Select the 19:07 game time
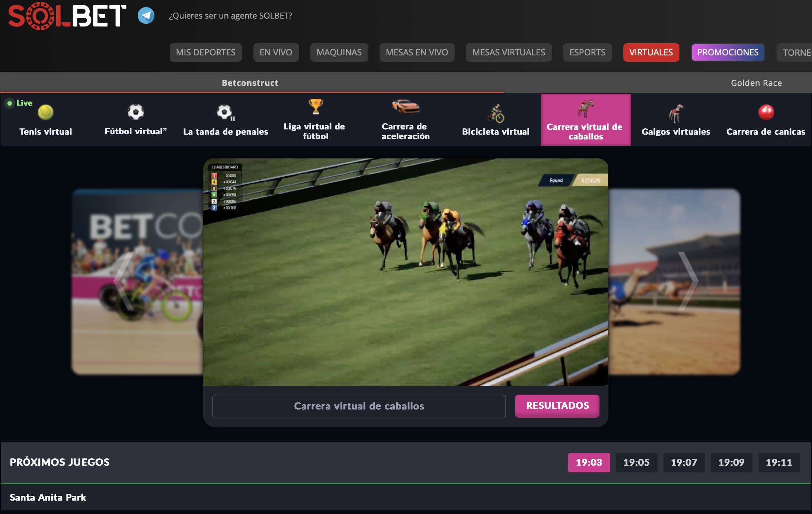The width and height of the screenshot is (812, 514). coord(684,462)
